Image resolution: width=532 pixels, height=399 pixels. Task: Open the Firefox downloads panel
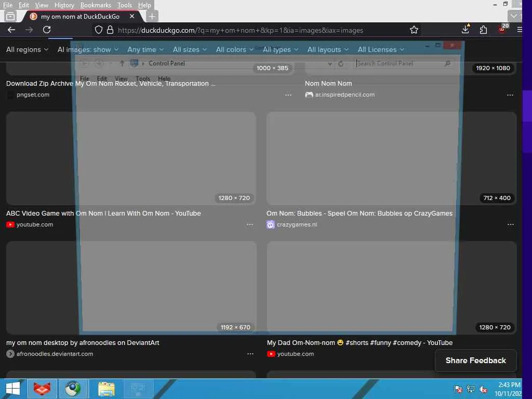click(465, 30)
